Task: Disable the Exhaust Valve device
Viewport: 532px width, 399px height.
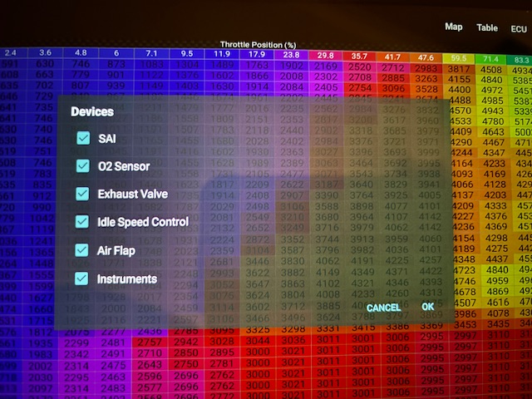Action: pyautogui.click(x=82, y=194)
